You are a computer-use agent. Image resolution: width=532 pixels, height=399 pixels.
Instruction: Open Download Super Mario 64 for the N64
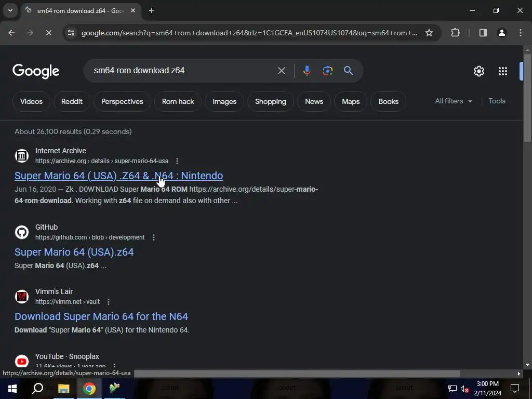tap(101, 316)
